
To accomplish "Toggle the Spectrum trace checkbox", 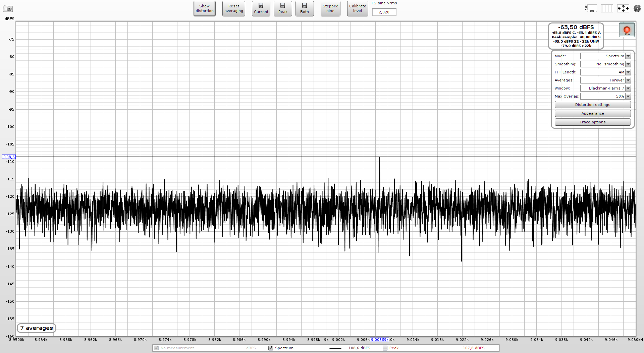I will coord(271,348).
